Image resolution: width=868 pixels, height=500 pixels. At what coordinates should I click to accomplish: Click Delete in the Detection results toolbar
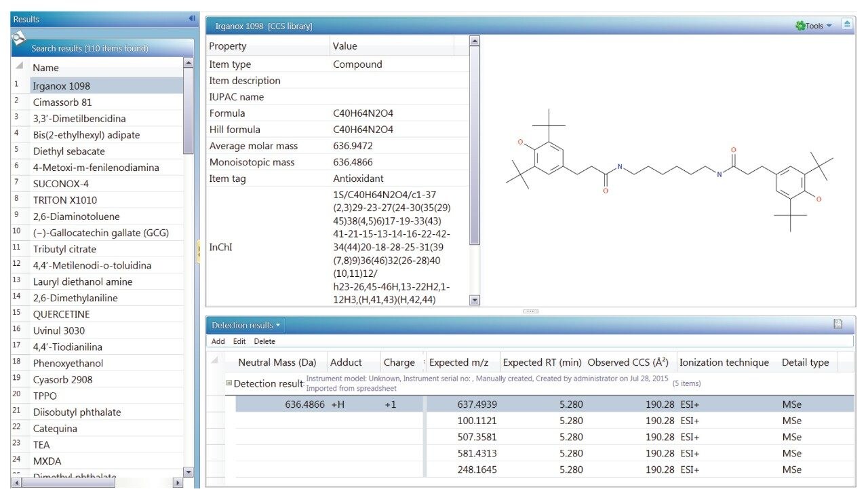264,341
